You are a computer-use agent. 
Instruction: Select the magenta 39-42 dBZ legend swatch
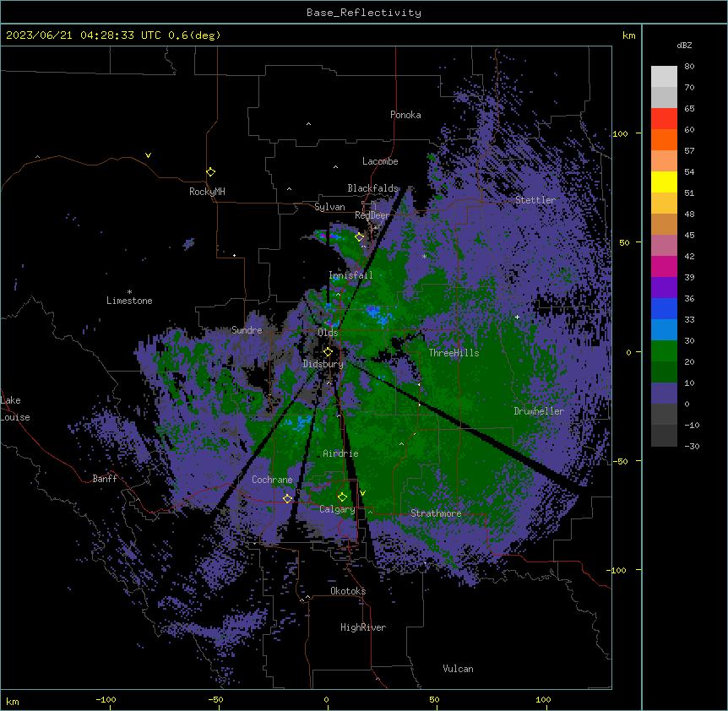(664, 266)
